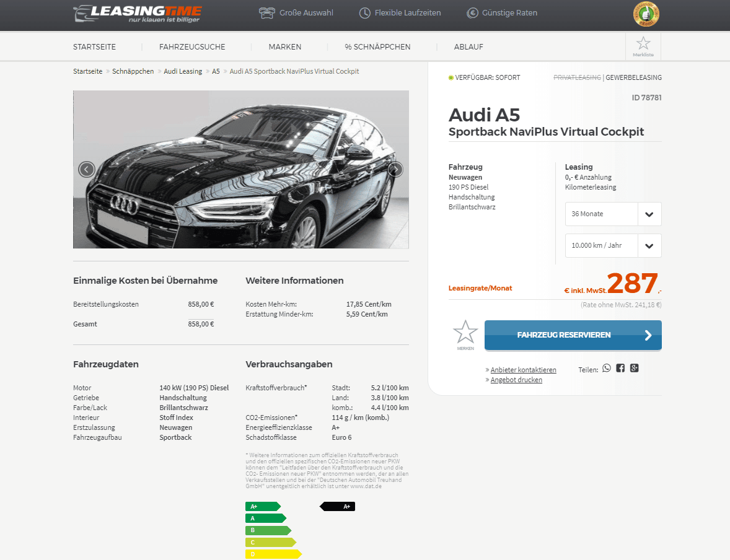
Task: Click the Flexible Laufzeiten header text
Action: tap(408, 13)
